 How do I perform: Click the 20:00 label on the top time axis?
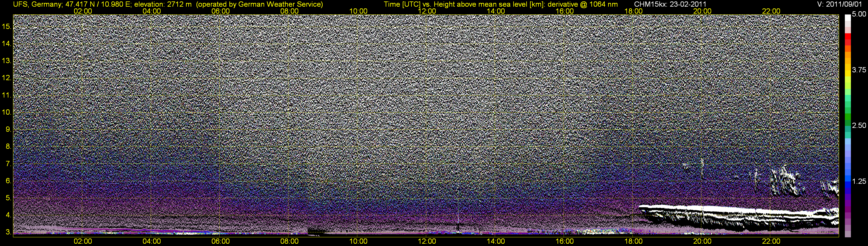pos(702,11)
